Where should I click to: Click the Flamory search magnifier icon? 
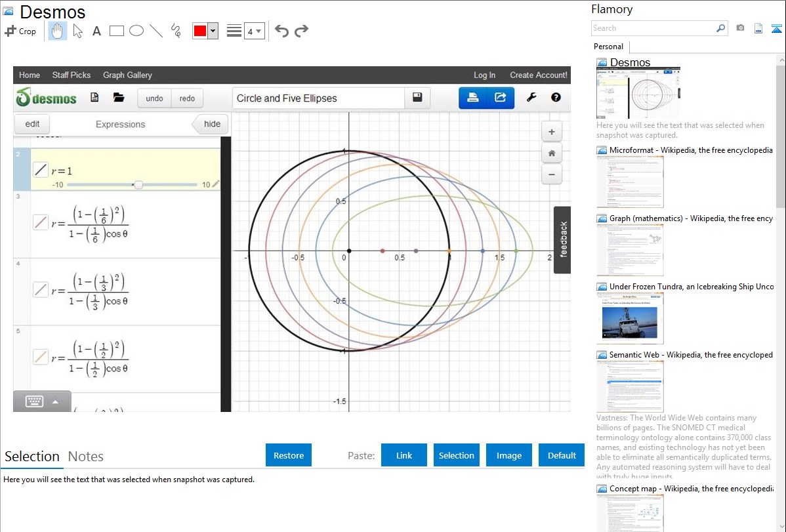[x=721, y=28]
